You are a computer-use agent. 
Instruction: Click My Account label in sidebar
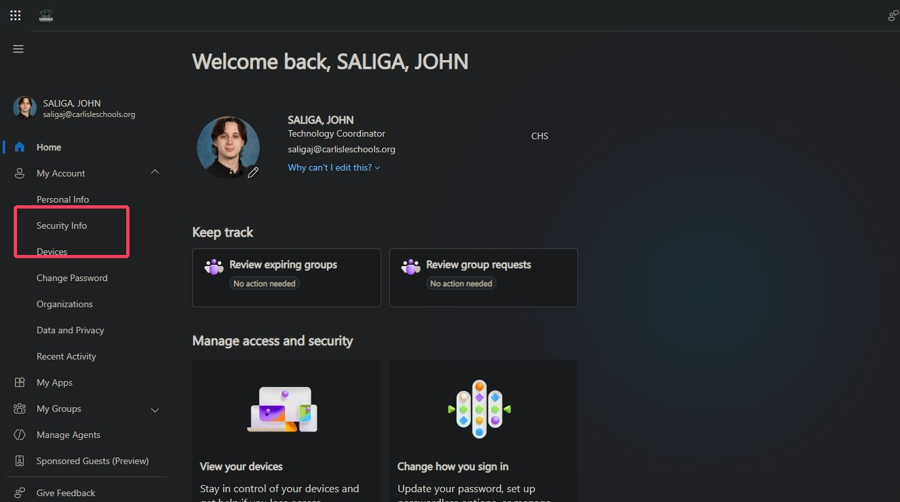[60, 173]
